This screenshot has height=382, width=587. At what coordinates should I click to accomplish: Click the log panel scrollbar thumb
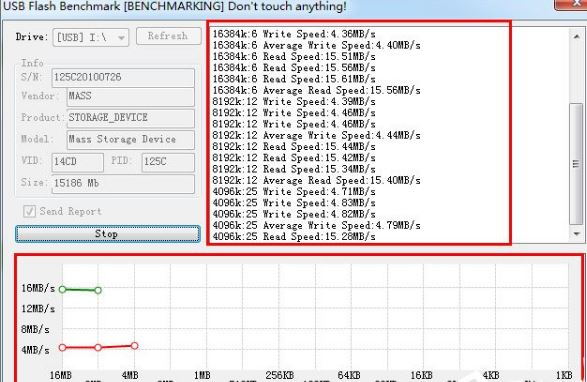tap(576, 164)
